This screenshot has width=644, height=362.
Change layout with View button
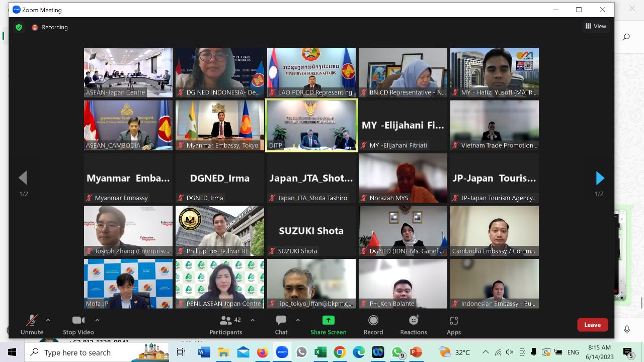pos(596,26)
